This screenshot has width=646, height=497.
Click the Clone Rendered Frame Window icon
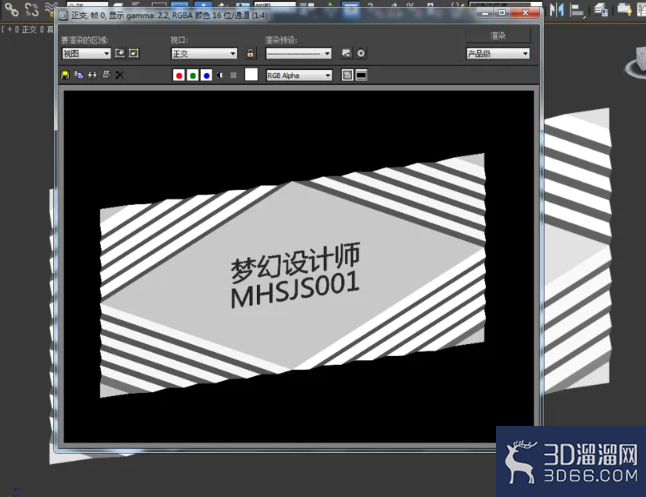pyautogui.click(x=92, y=75)
